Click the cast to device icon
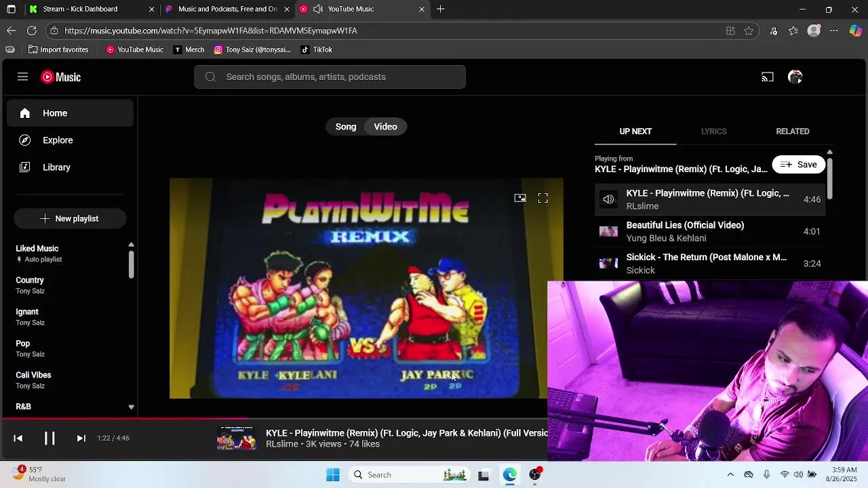Screen dimensions: 868x488 tap(767, 77)
